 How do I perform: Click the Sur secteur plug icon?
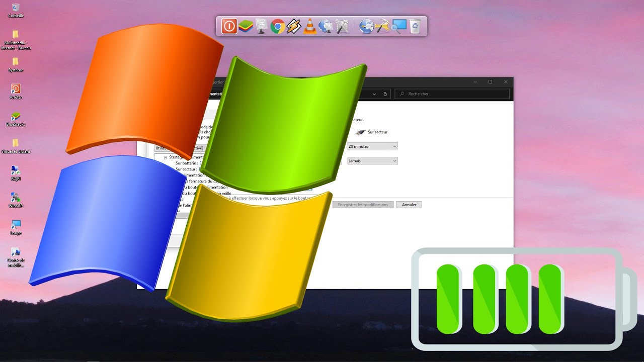click(360, 132)
